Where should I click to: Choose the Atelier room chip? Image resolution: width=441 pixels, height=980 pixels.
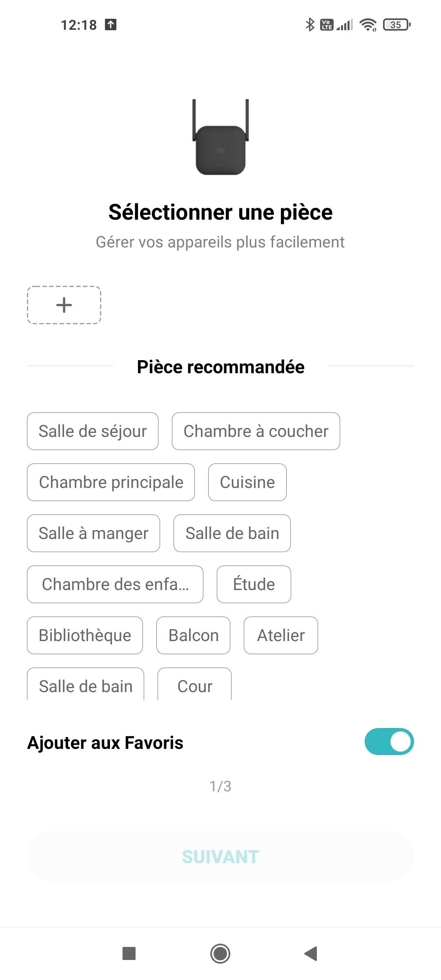tap(281, 635)
